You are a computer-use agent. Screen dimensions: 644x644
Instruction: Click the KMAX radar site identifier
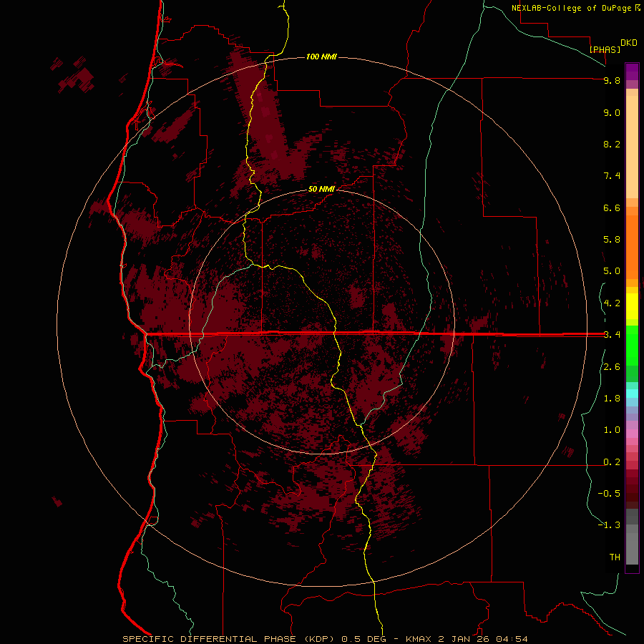click(x=419, y=639)
